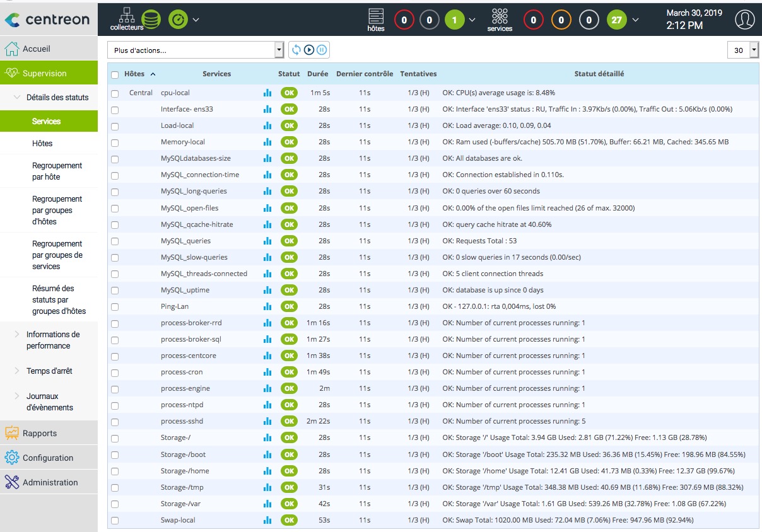This screenshot has width=762, height=532.
Task: Select all rows with header checkbox
Action: (x=115, y=74)
